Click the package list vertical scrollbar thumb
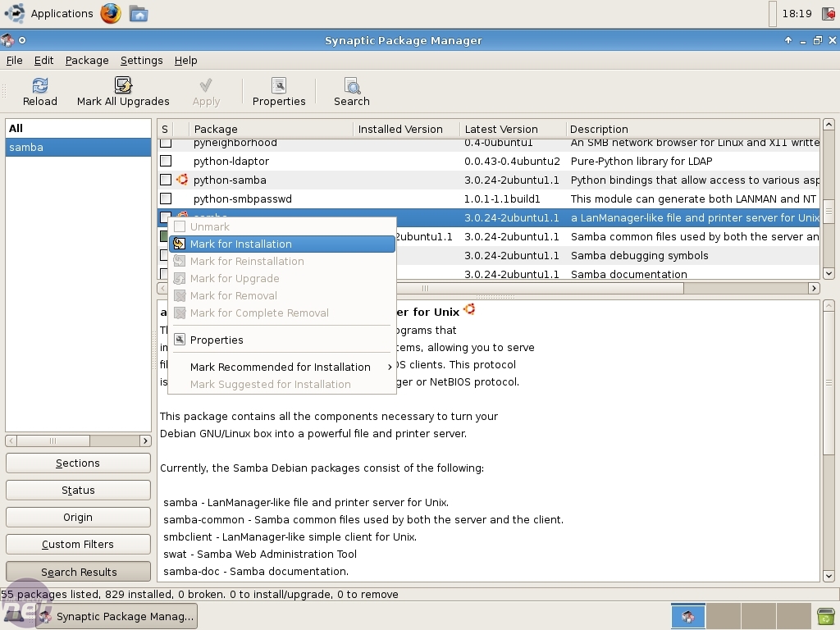Viewport: 840px width, 630px height. pos(829,211)
